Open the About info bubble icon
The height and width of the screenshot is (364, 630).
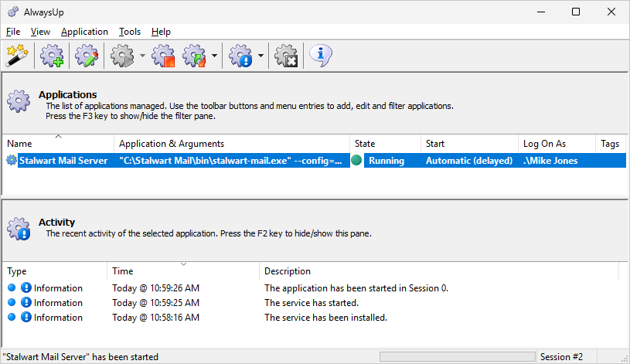point(320,56)
